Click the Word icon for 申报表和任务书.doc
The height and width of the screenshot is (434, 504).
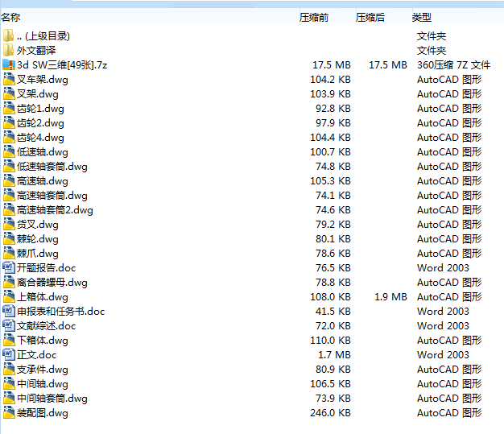(x=9, y=311)
